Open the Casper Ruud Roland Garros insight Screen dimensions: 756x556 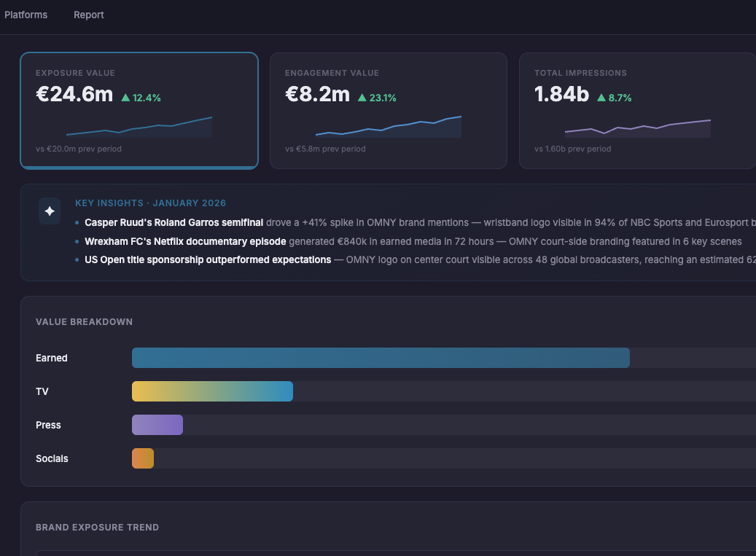pos(174,222)
